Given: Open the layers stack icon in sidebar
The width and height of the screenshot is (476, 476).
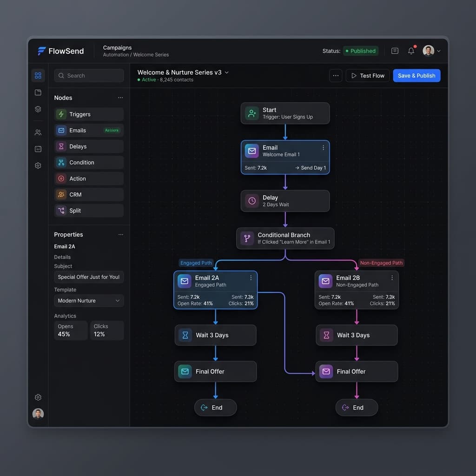Looking at the screenshot, I should (x=38, y=109).
